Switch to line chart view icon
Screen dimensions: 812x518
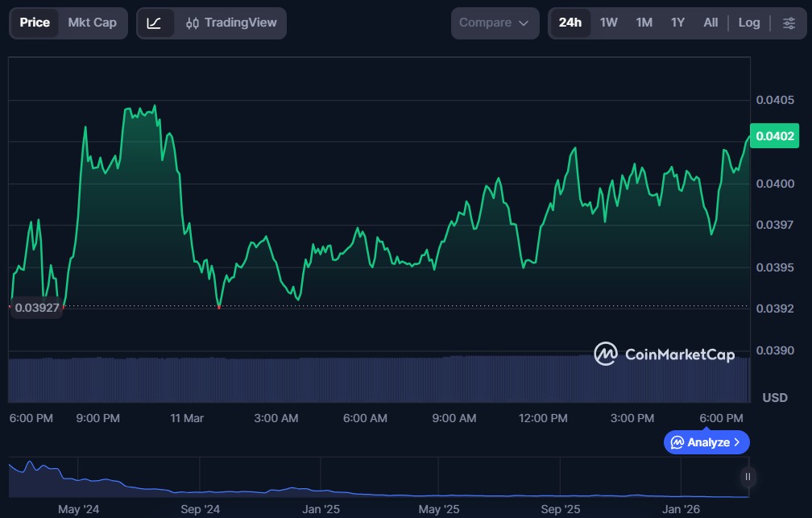[154, 23]
